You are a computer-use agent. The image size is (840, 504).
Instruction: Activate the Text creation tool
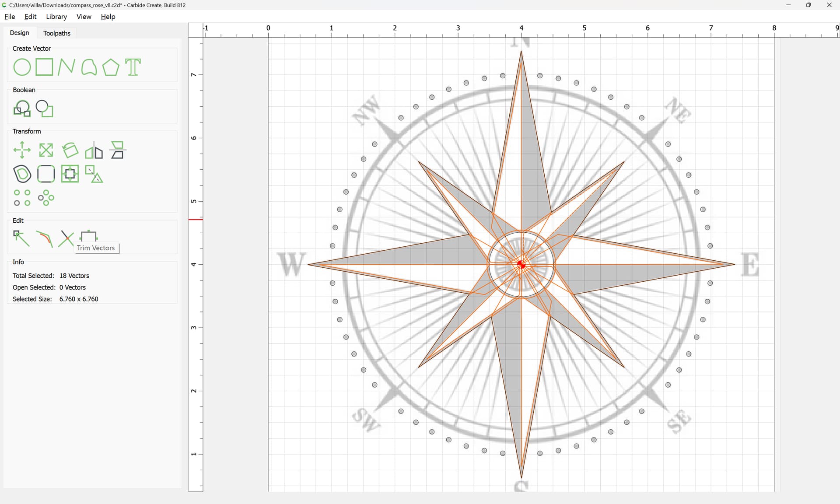pyautogui.click(x=133, y=67)
